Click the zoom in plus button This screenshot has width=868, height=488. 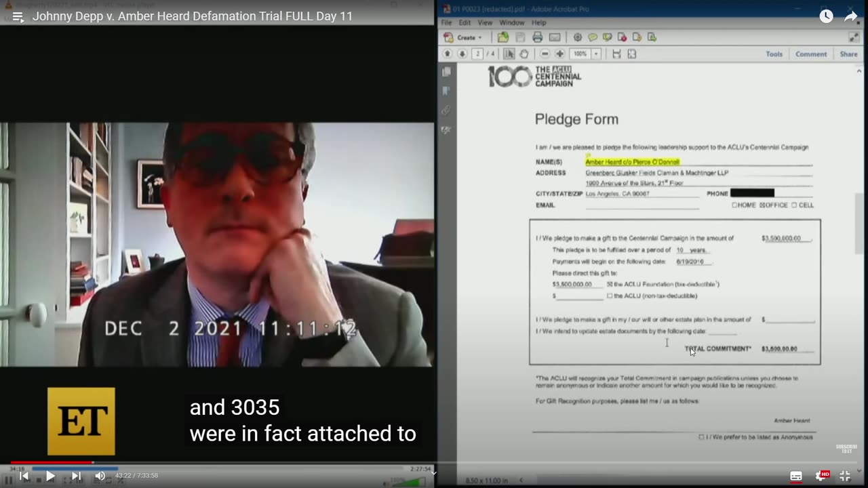click(x=560, y=54)
